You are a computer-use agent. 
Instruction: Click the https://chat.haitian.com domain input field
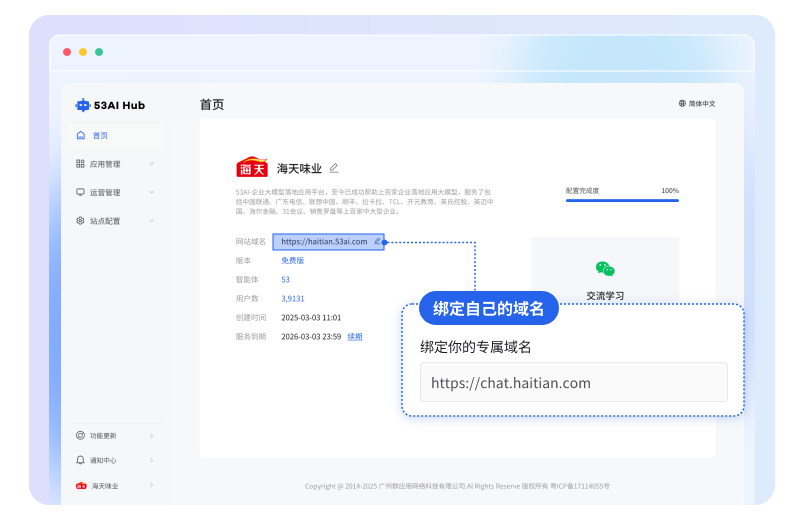[x=573, y=383]
